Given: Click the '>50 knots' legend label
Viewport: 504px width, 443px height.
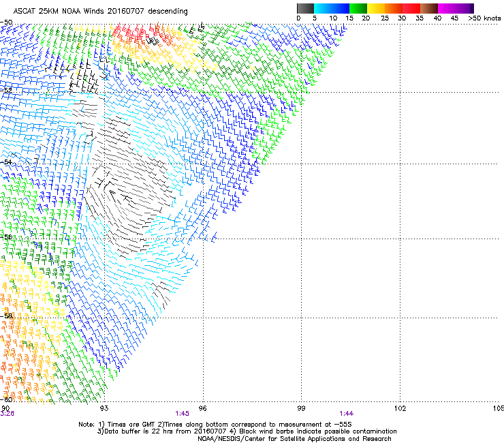Looking at the screenshot, I should (x=484, y=18).
